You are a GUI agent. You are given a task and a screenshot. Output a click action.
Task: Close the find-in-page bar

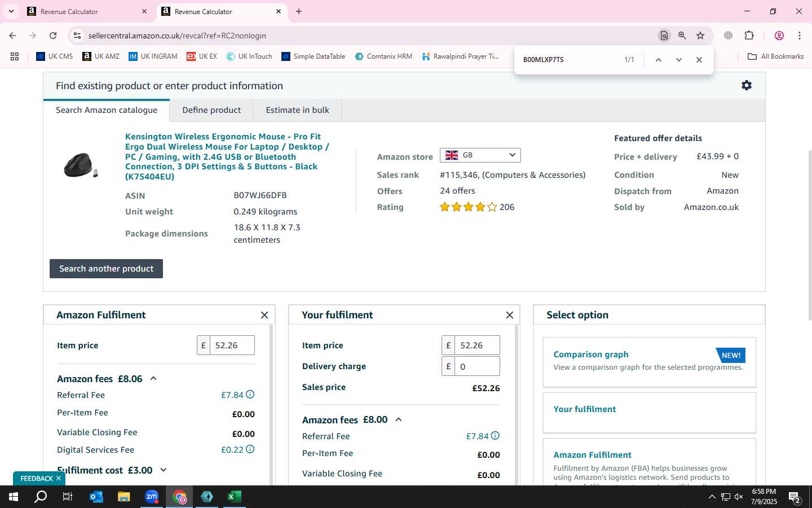click(699, 60)
